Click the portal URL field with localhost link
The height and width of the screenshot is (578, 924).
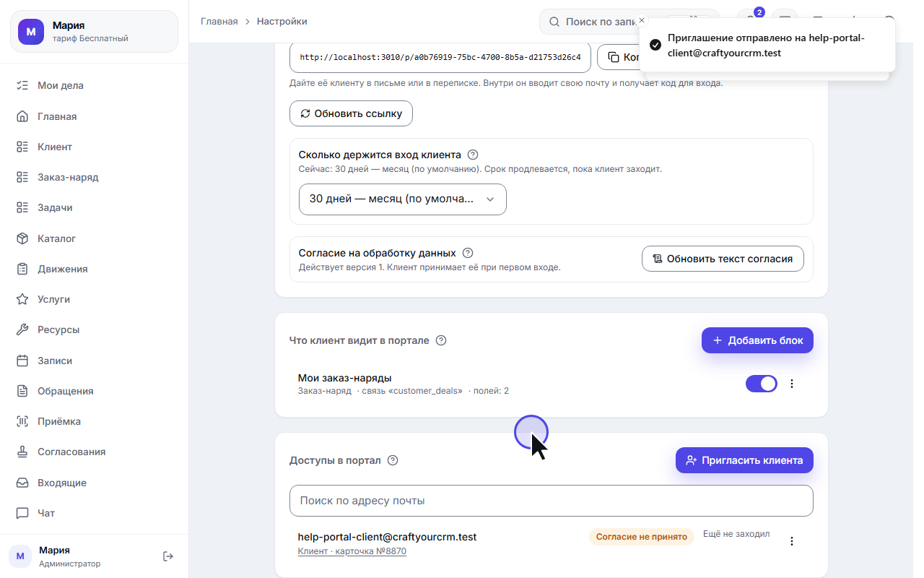click(440, 57)
